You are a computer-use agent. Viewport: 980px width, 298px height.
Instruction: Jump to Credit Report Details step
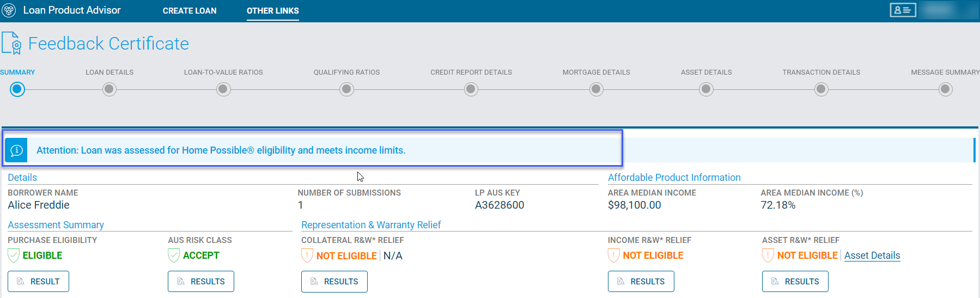pos(471,89)
